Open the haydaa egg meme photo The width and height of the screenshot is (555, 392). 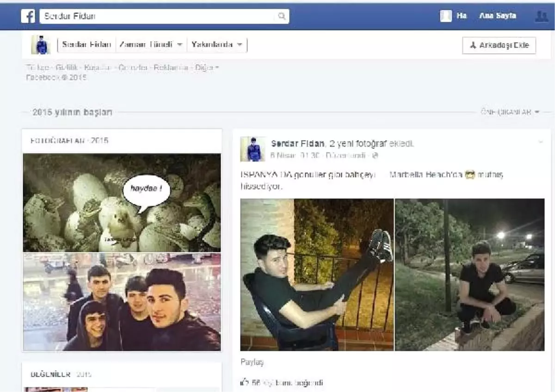(122, 203)
